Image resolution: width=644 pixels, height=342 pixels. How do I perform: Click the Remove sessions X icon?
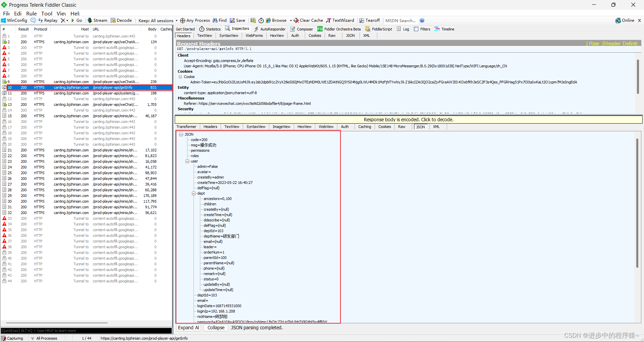[63, 20]
